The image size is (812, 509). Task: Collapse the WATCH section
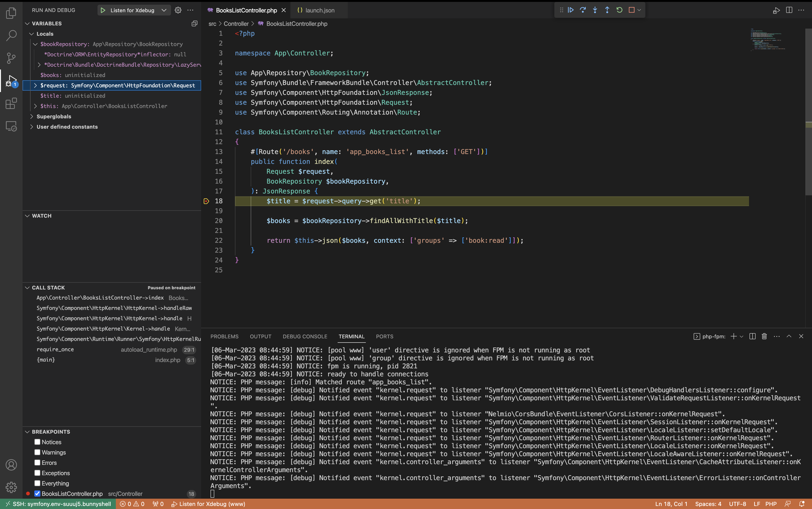tap(27, 216)
